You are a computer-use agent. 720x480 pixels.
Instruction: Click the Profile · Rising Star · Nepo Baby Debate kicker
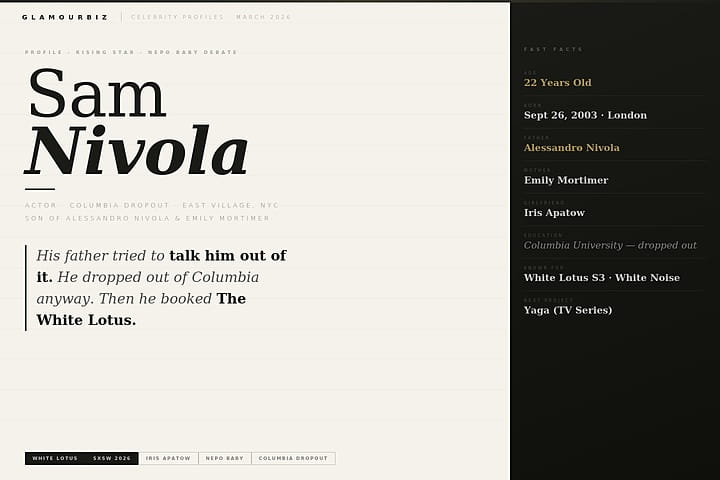pos(131,52)
